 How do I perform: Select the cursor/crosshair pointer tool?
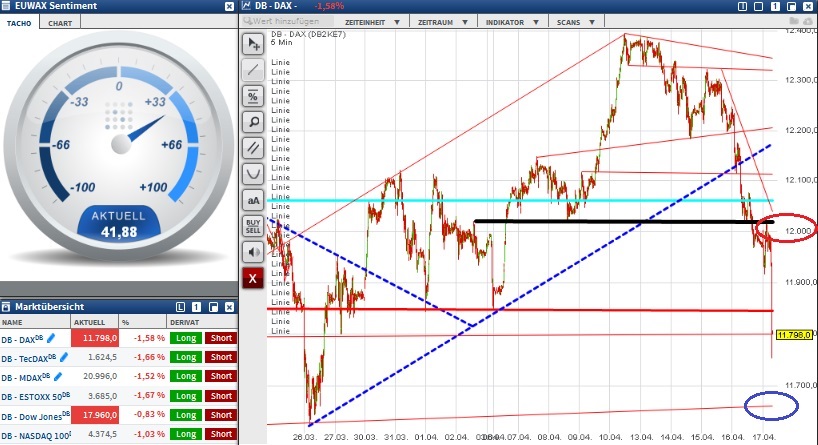253,44
